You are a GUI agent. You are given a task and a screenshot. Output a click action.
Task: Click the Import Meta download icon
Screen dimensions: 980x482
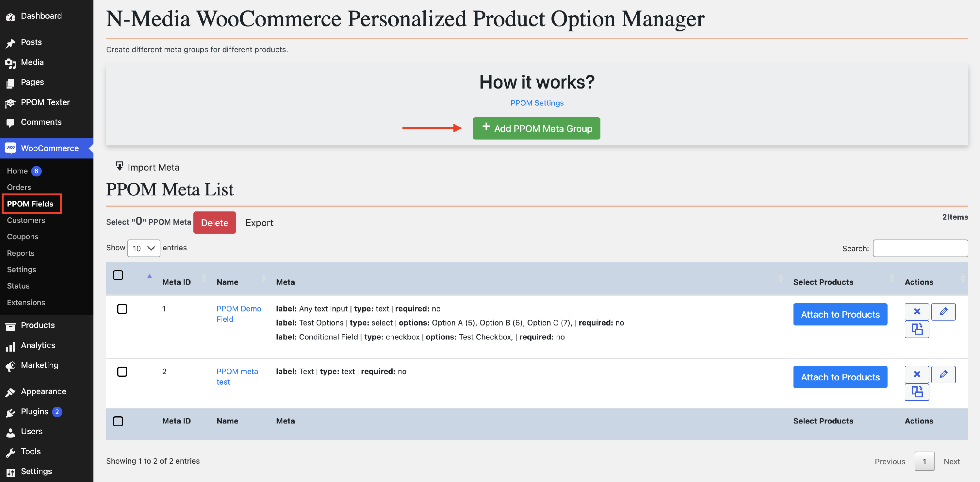pyautogui.click(x=120, y=166)
